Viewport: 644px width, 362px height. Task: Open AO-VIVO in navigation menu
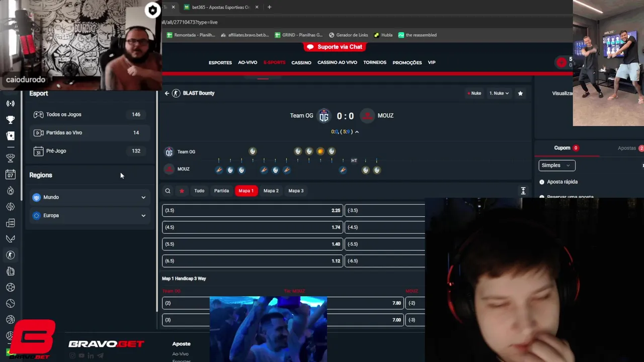coord(248,62)
